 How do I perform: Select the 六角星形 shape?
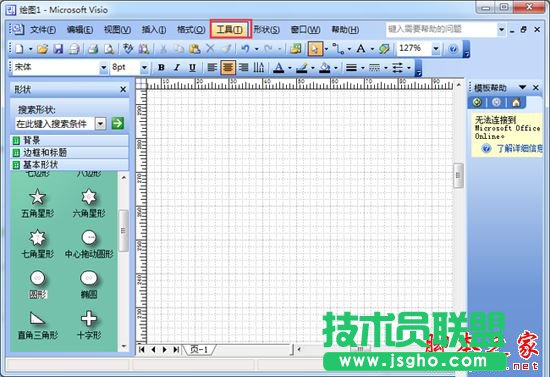point(89,203)
